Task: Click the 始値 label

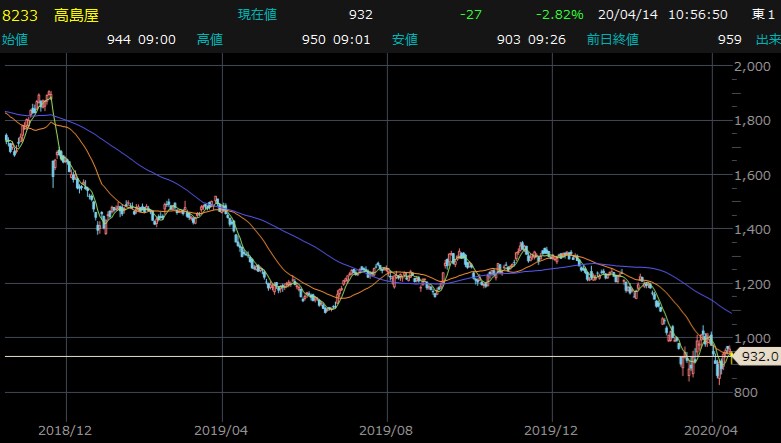Action: [15, 39]
